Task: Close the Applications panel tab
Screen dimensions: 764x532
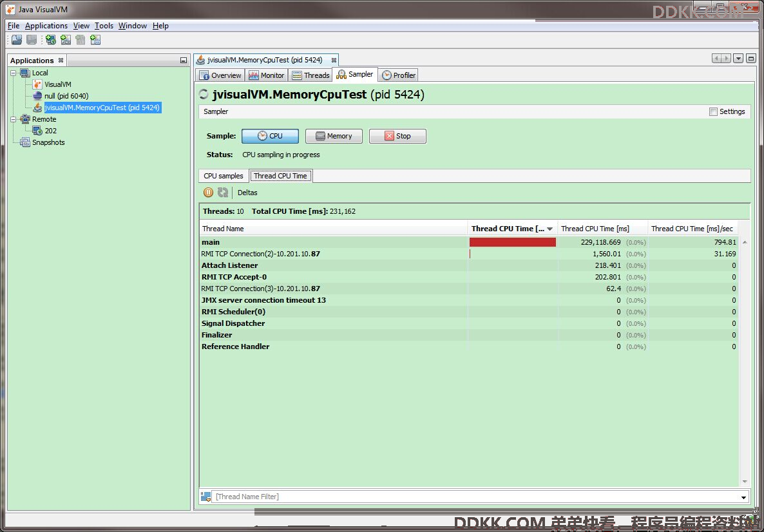Action: tap(61, 61)
